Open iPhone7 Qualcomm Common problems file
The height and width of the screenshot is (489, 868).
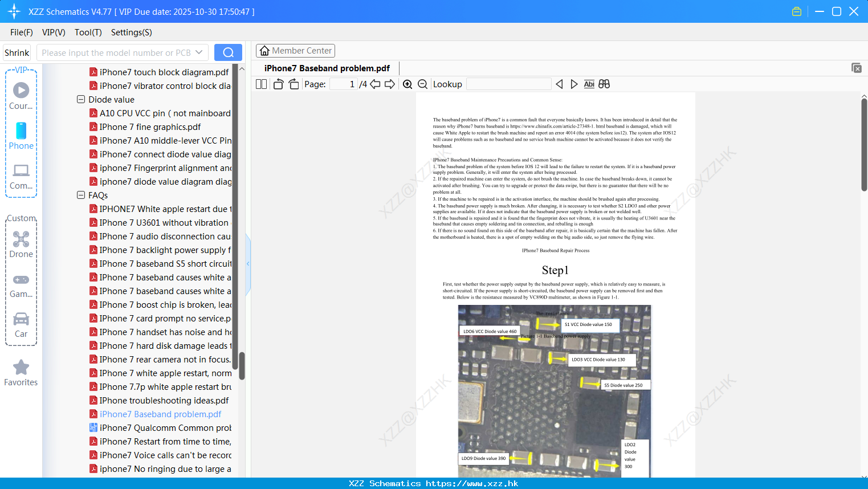pyautogui.click(x=160, y=428)
